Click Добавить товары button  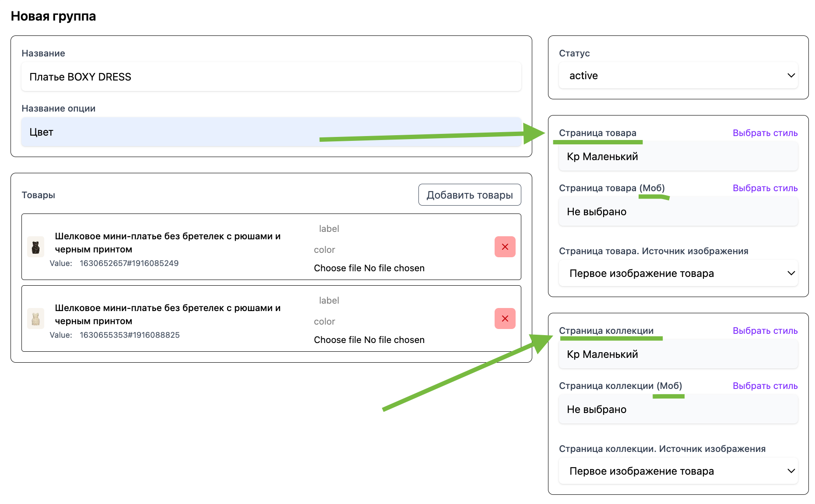coord(469,195)
